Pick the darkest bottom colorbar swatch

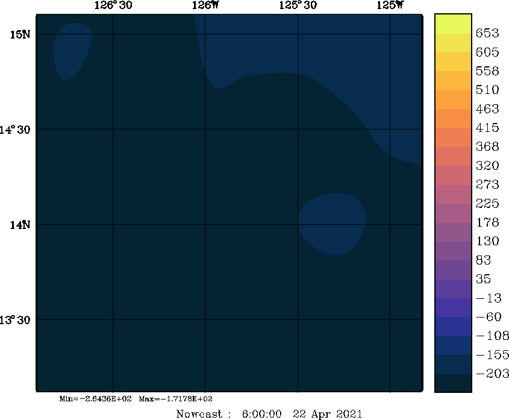tap(453, 383)
